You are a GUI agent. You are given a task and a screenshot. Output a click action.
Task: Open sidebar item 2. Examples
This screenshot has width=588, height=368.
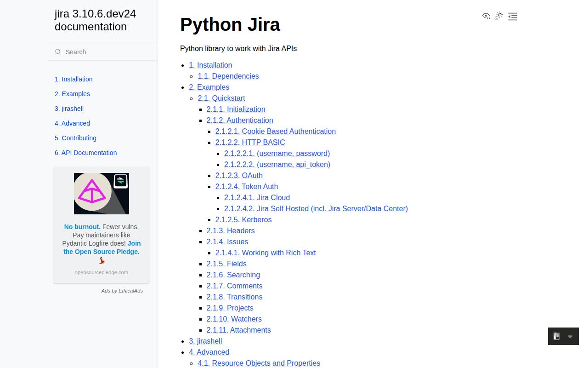pos(72,94)
